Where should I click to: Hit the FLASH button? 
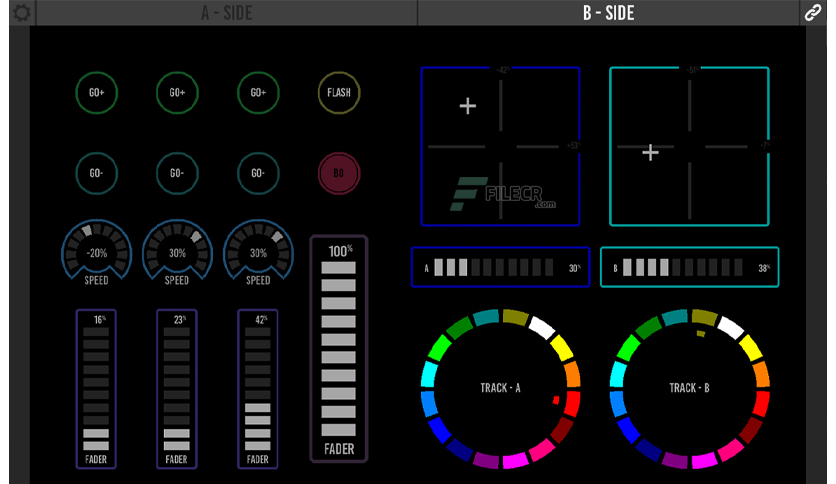pyautogui.click(x=339, y=93)
